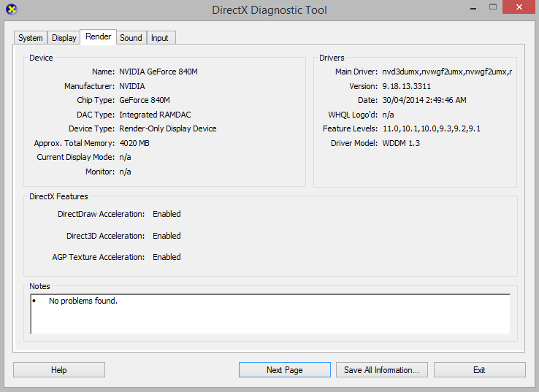Click Chip Type value 'GeForce 840M'
This screenshot has width=539, height=392.
[145, 100]
